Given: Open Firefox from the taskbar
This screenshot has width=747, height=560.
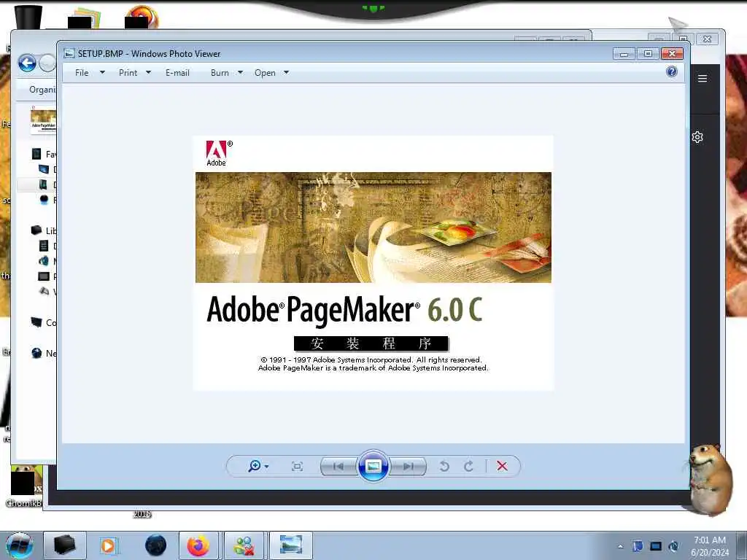Looking at the screenshot, I should click(198, 545).
